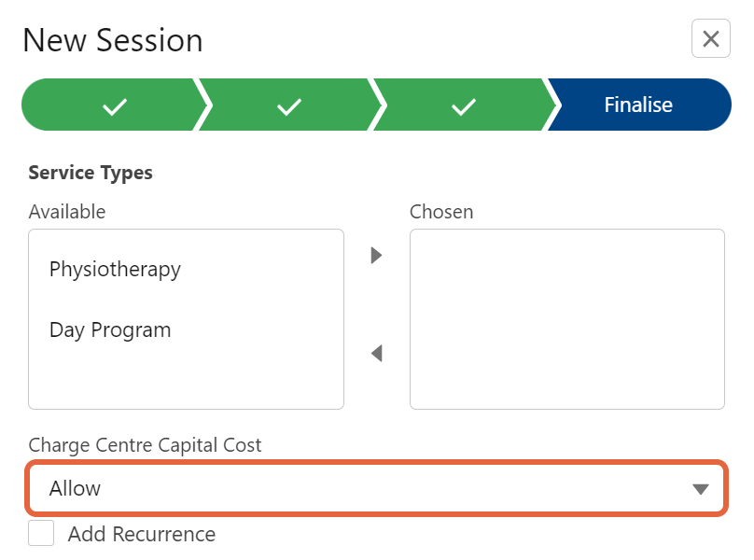The width and height of the screenshot is (754, 560).
Task: Move selected service type to Chosen
Action: tap(376, 255)
